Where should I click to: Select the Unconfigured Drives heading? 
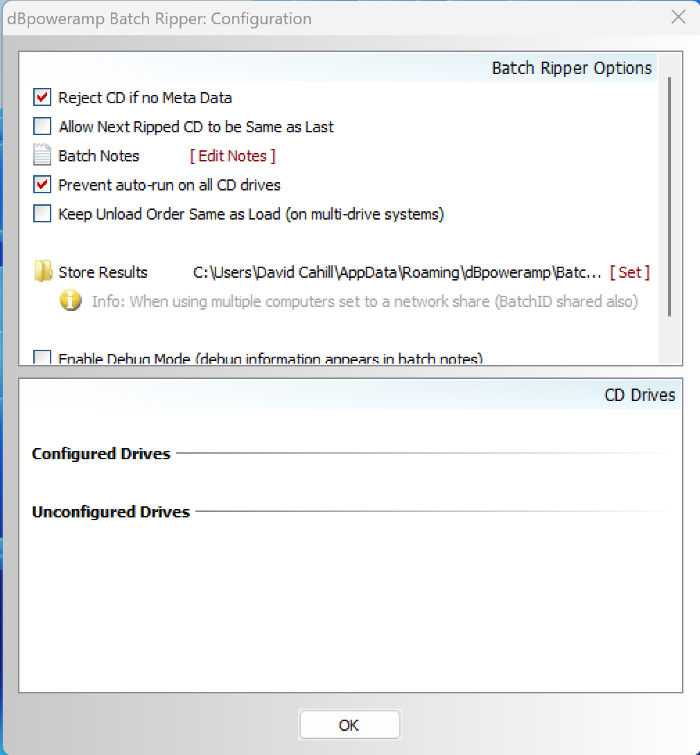click(x=111, y=512)
